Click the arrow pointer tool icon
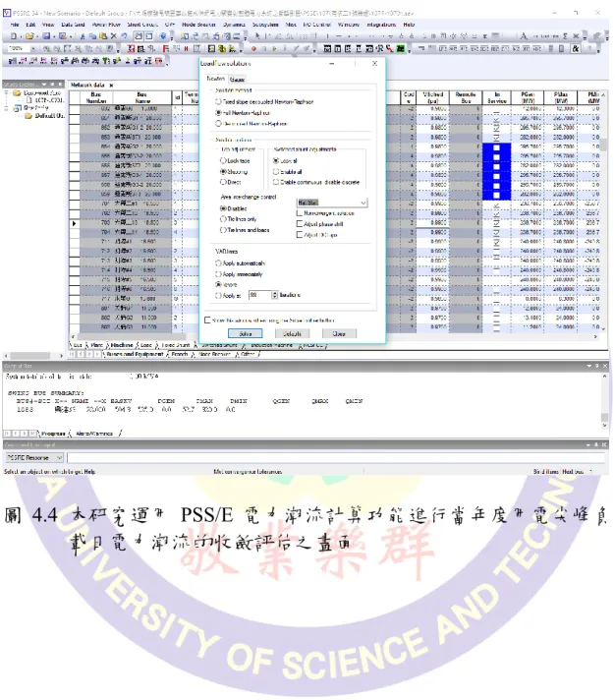615x700 pixels. [x=257, y=36]
